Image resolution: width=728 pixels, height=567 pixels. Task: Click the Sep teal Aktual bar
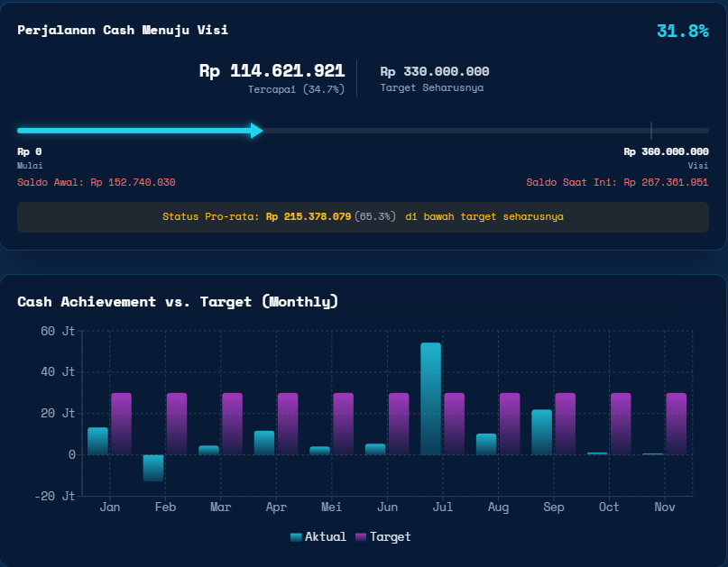[x=541, y=433]
